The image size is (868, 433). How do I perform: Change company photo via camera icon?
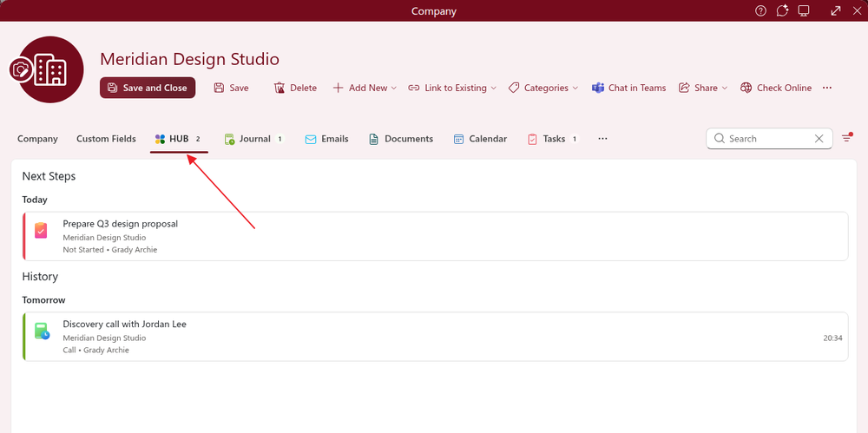point(21,70)
